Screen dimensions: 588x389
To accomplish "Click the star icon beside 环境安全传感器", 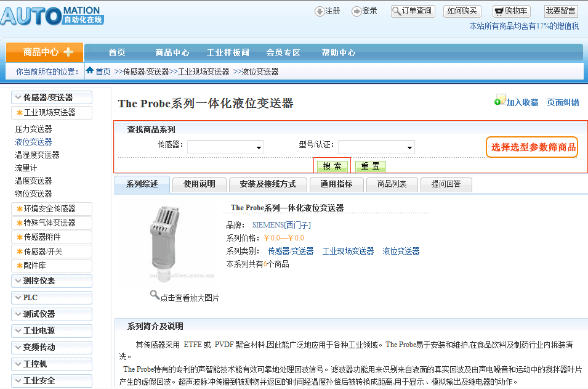I will point(20,209).
